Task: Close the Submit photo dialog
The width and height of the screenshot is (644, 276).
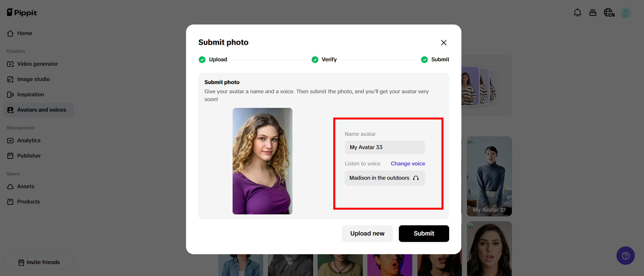Action: [x=443, y=43]
